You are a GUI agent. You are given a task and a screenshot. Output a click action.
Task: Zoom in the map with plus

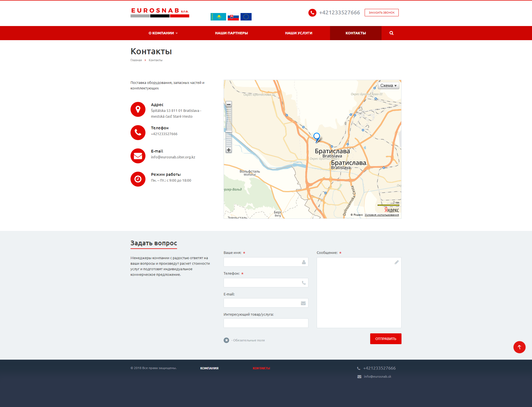[229, 150]
